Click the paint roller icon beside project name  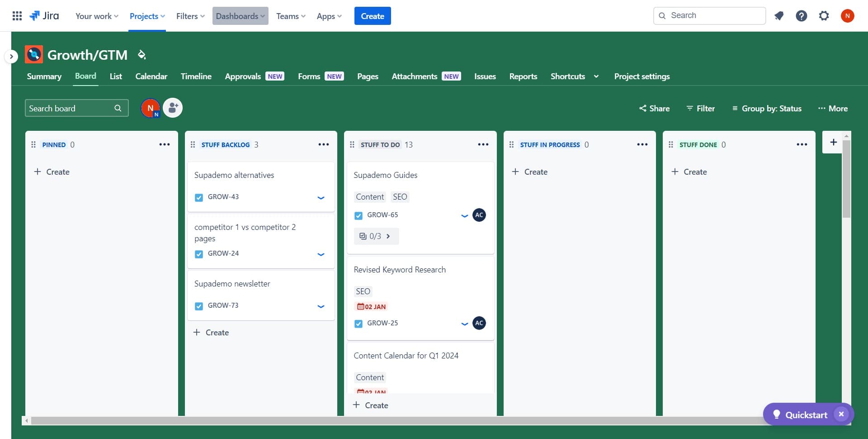(x=142, y=54)
